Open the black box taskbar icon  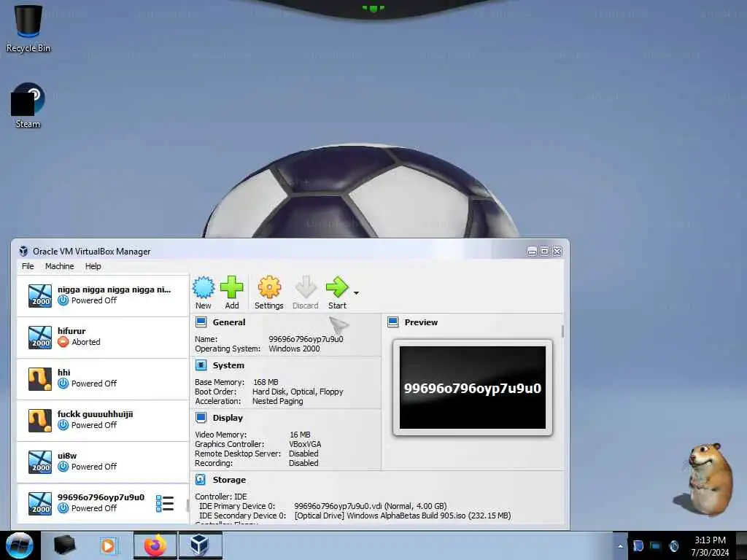(65, 545)
